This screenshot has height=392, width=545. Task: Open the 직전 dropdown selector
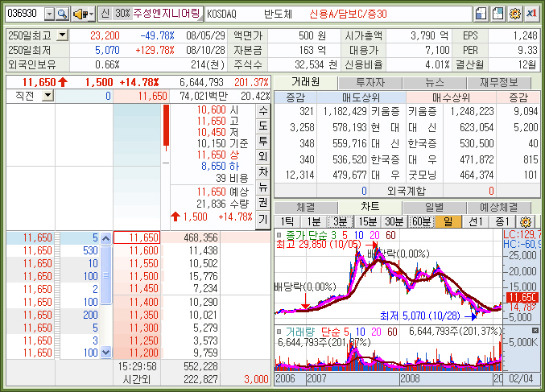pos(47,96)
